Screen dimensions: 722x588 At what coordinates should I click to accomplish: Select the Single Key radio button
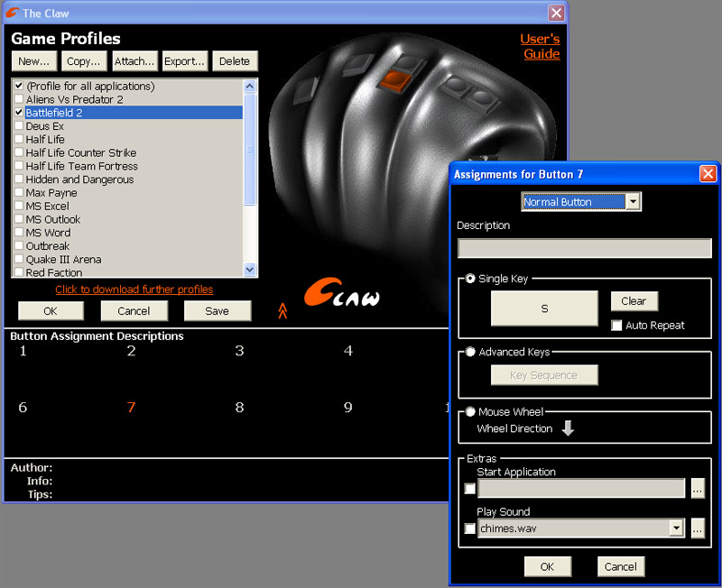(x=470, y=279)
